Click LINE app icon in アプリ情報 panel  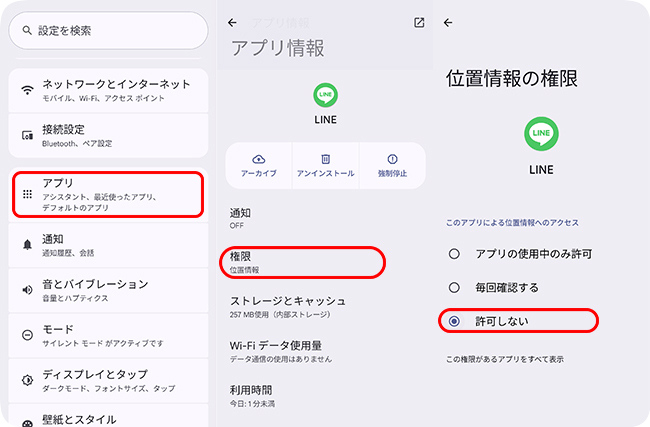pos(325,95)
